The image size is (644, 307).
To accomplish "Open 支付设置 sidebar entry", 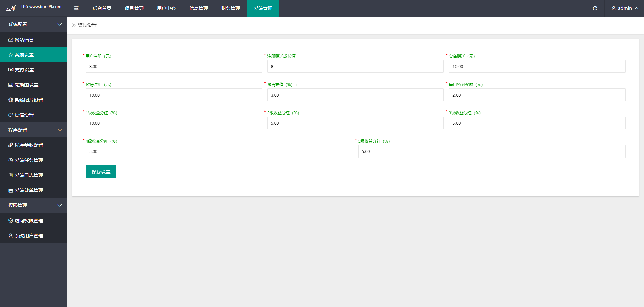I will [x=34, y=70].
